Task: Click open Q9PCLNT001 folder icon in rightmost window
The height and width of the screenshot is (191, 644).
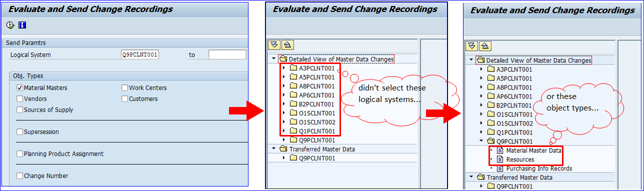Action: point(491,141)
